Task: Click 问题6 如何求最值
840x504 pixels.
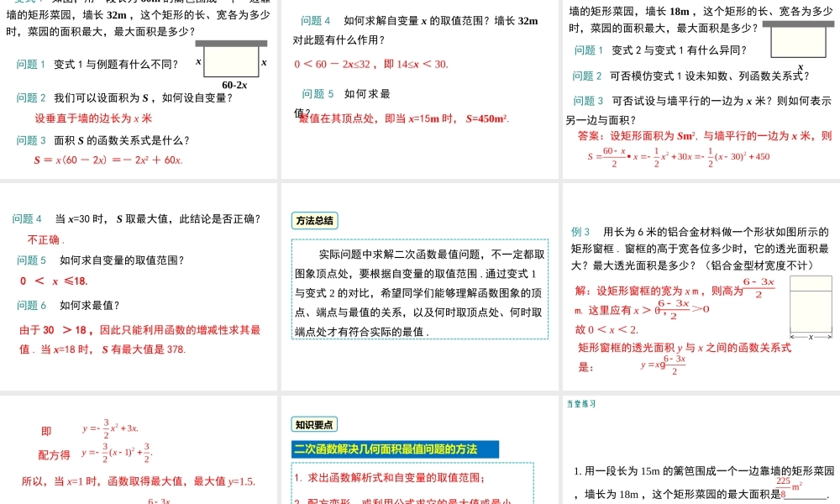Action: (x=68, y=305)
